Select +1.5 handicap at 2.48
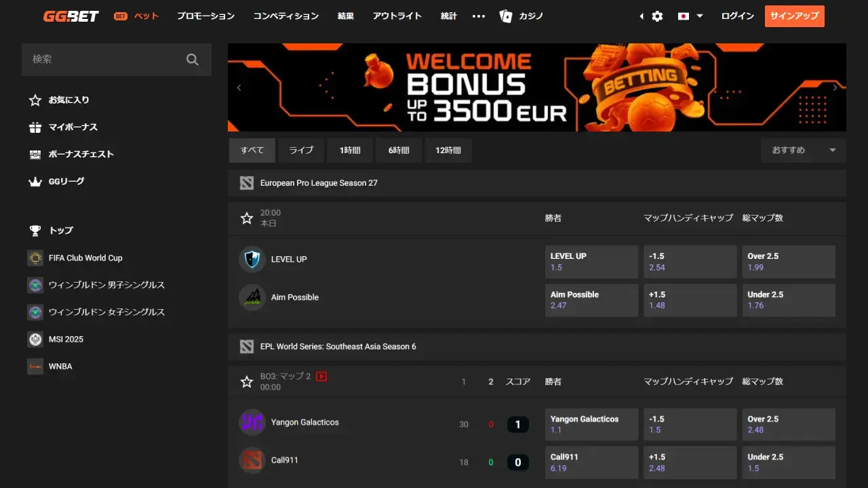Viewport: 868px width, 488px height. [x=690, y=462]
